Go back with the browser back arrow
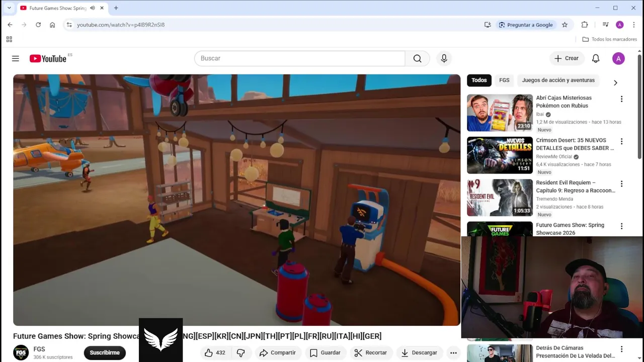 click(10, 25)
